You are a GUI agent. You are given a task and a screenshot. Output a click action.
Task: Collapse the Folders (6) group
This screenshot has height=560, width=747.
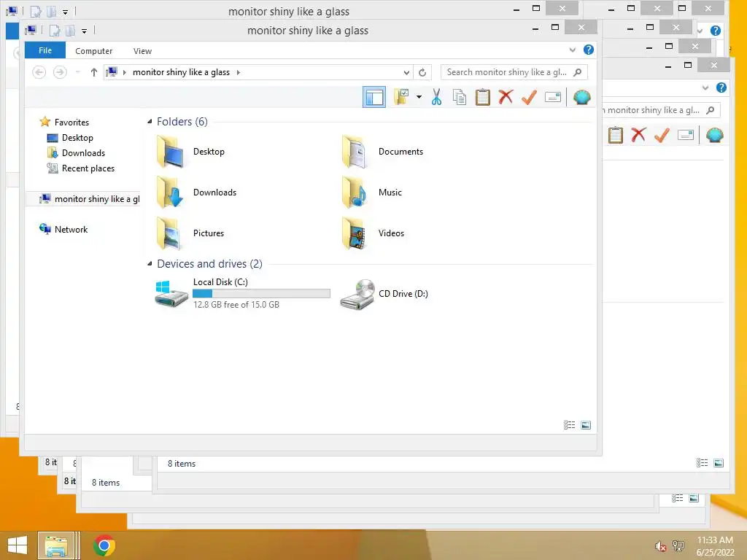(150, 122)
